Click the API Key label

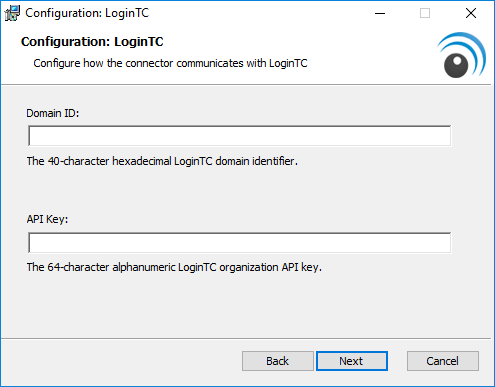click(x=47, y=219)
